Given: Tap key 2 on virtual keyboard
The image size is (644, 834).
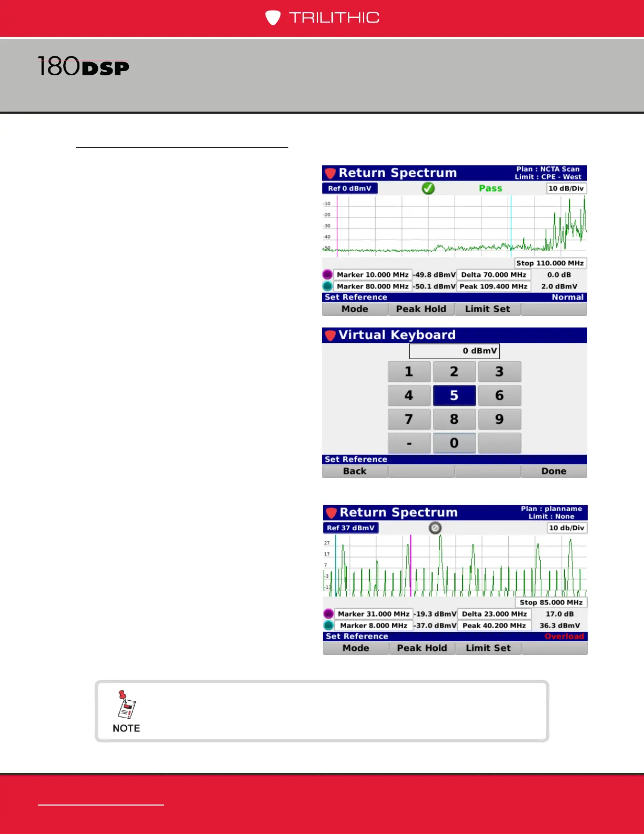Looking at the screenshot, I should coord(454,372).
